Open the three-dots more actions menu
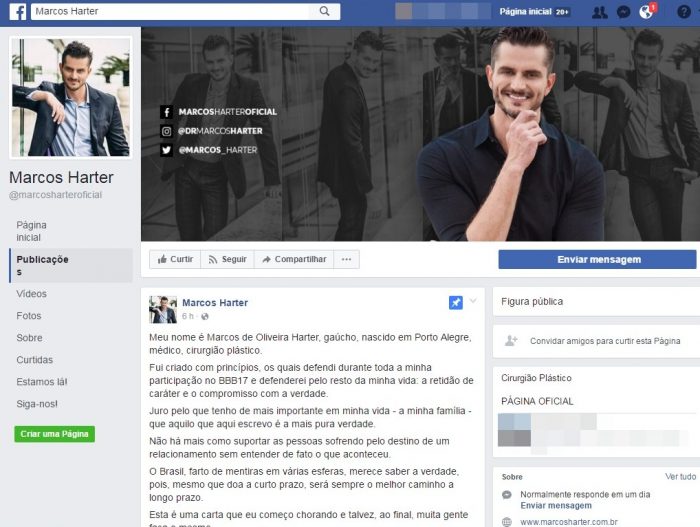 (347, 259)
